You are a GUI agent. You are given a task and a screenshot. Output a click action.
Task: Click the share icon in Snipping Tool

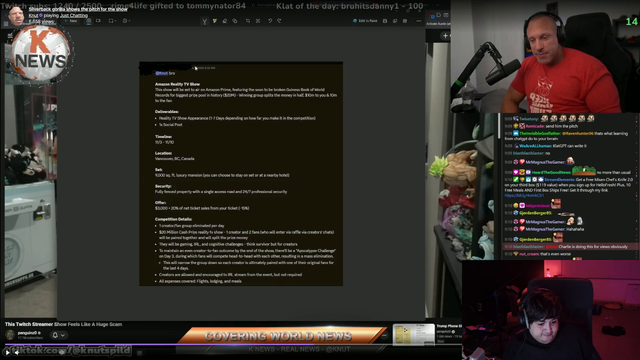[x=405, y=21]
